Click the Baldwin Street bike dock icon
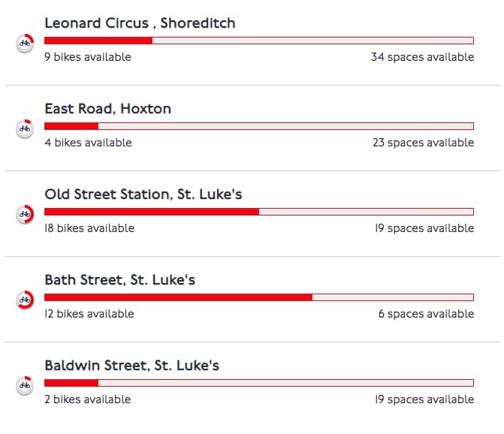Screen dimensions: 504x434 coord(25,386)
